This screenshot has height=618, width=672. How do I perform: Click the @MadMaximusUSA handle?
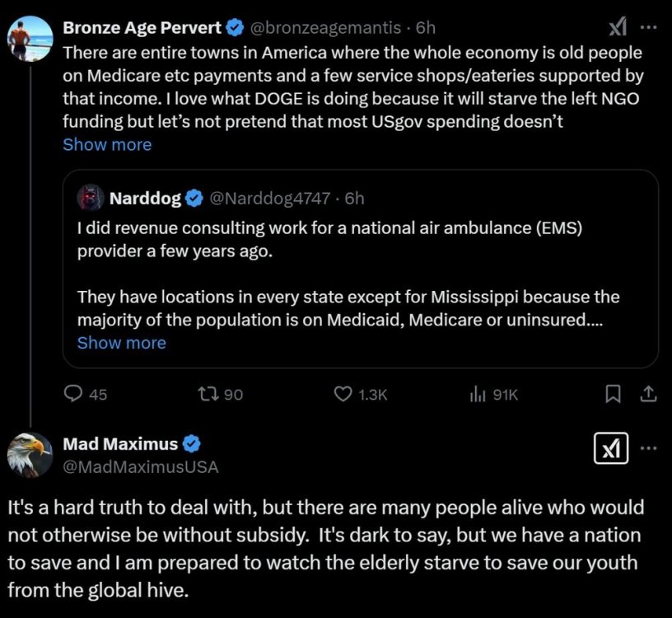tap(141, 467)
